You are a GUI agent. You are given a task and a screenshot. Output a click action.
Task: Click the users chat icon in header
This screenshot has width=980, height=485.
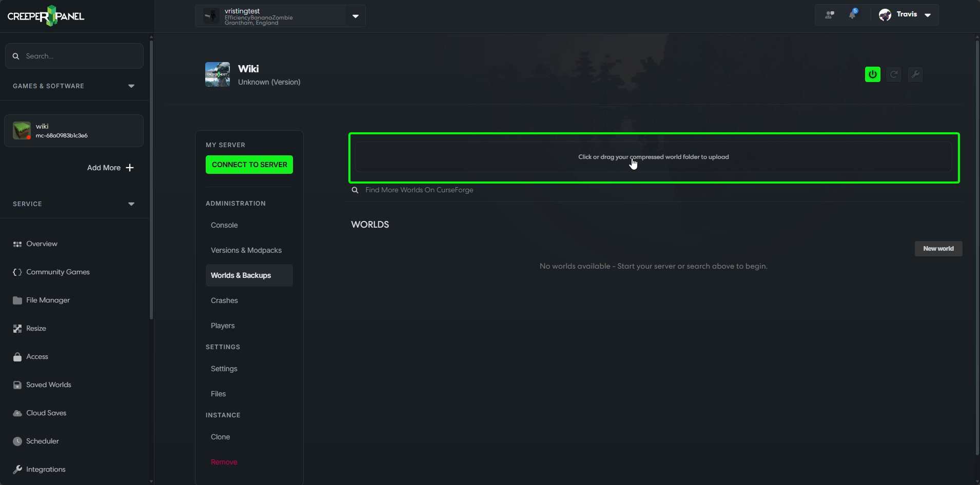point(830,15)
